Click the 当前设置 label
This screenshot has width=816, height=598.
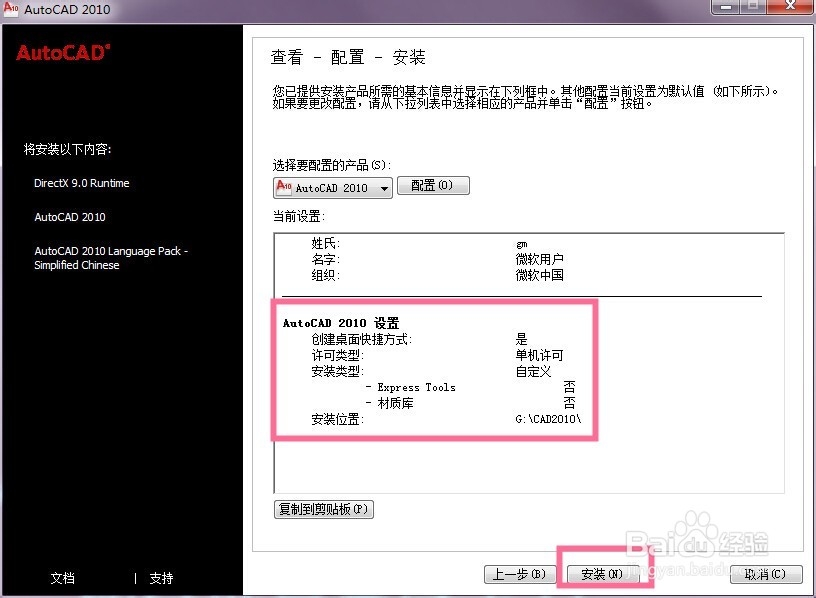(x=299, y=216)
